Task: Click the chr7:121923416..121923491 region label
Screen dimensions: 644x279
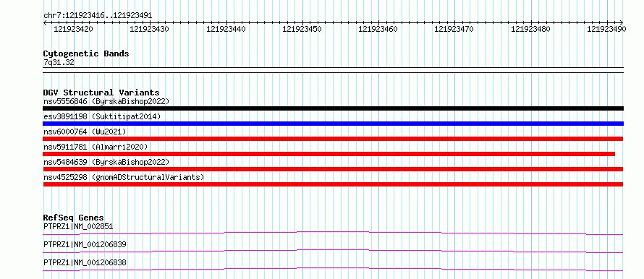Action: coord(98,16)
